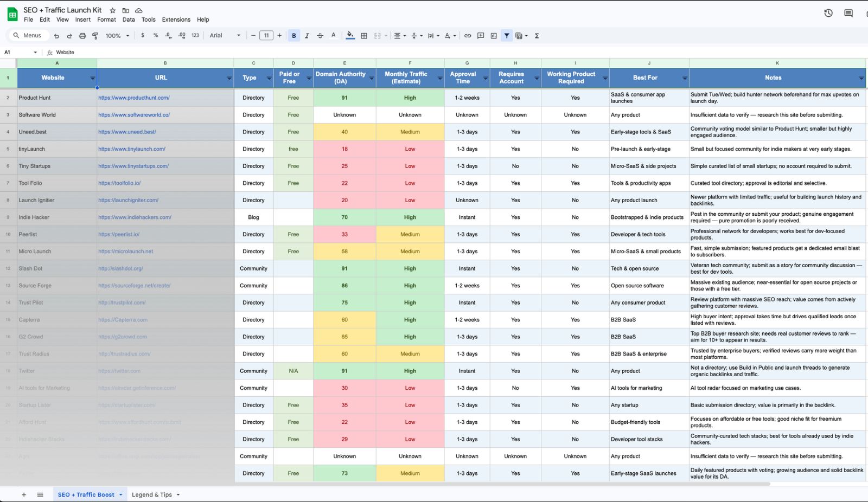Click the insert link icon
Screen dimensions: 868x502
(x=468, y=36)
